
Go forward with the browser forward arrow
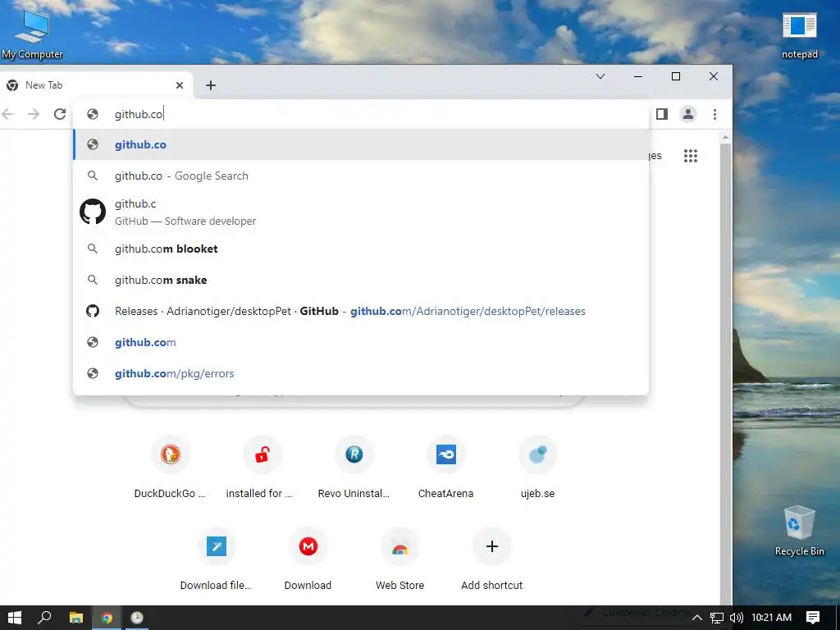coord(34,114)
